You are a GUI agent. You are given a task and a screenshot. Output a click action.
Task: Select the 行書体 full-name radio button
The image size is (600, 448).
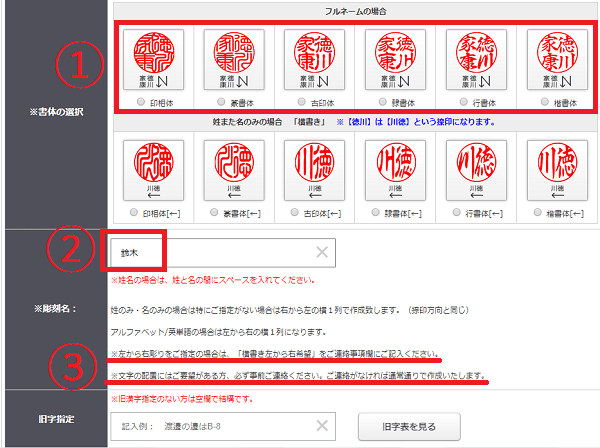[463, 102]
